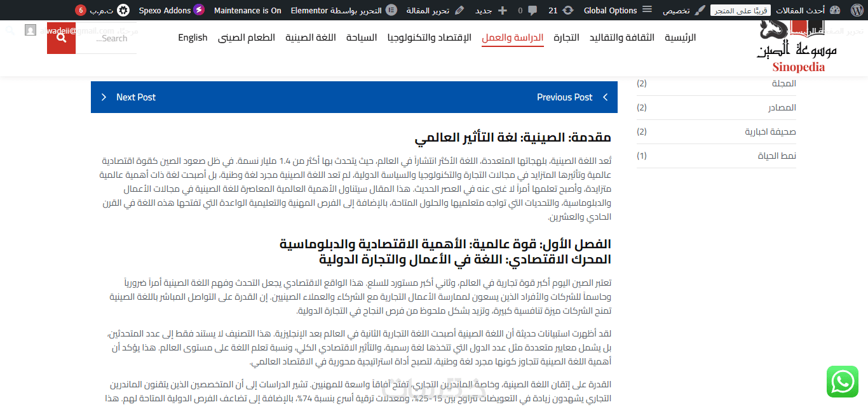The width and height of the screenshot is (868, 407).
Task: Click the Sinopedia site logo
Action: click(797, 46)
